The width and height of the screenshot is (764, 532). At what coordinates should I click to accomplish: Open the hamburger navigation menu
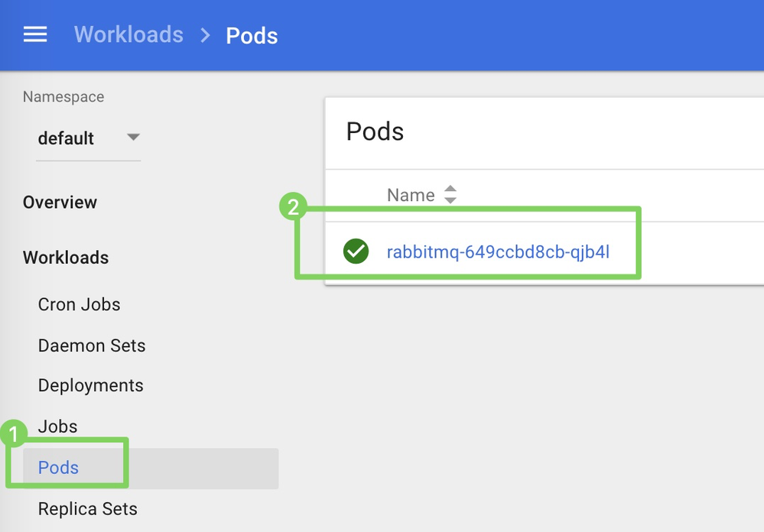tap(35, 34)
